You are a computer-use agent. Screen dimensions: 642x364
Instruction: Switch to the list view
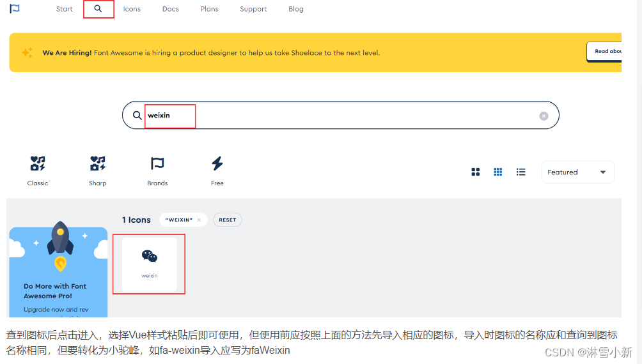coord(521,172)
